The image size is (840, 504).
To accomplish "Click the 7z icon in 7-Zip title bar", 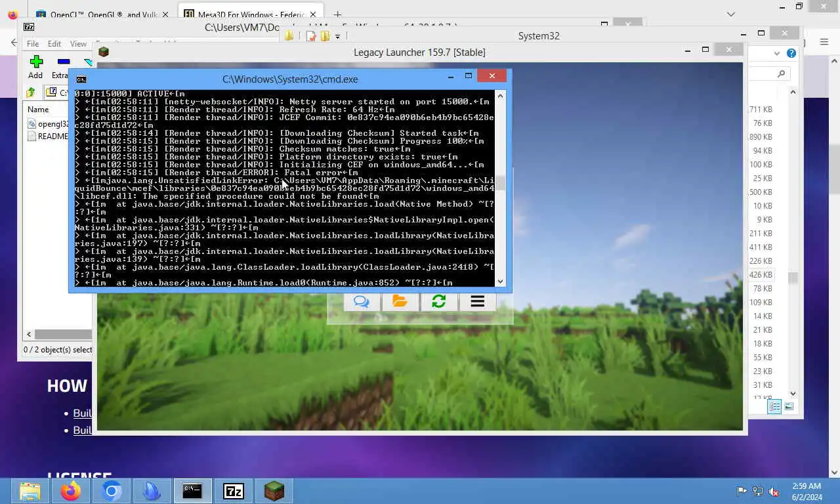I will [x=29, y=27].
